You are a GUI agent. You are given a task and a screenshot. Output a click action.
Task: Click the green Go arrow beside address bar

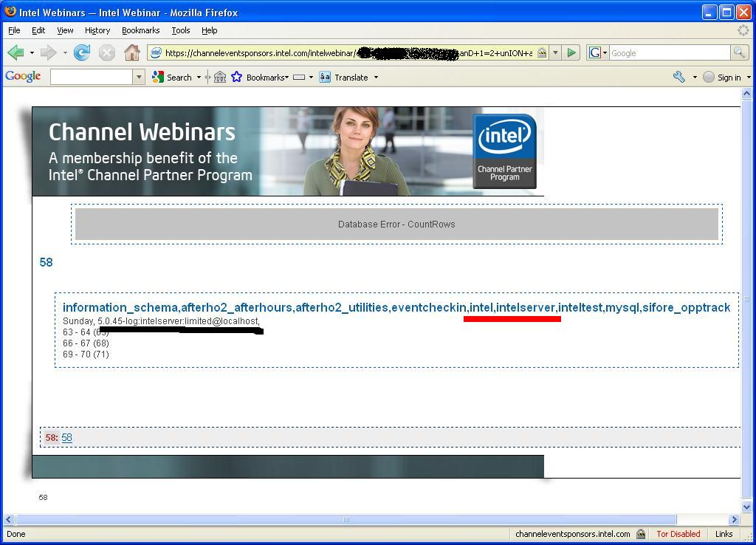pyautogui.click(x=571, y=52)
